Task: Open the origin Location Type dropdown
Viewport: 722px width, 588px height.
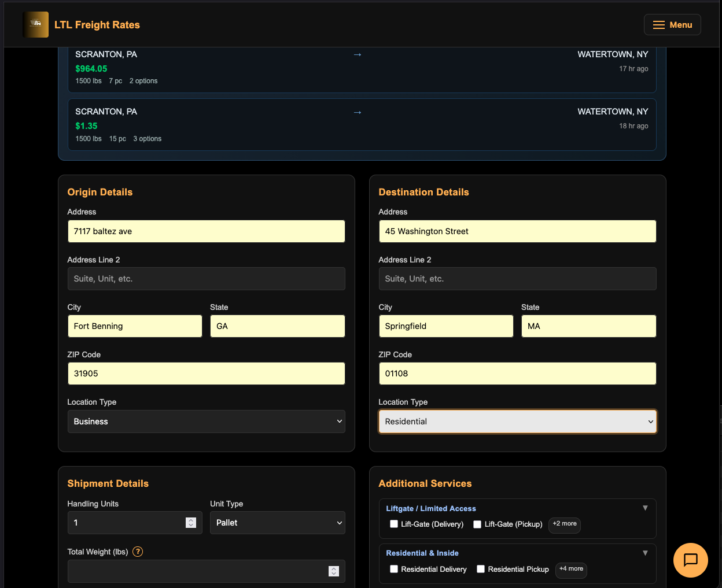Action: pos(206,421)
